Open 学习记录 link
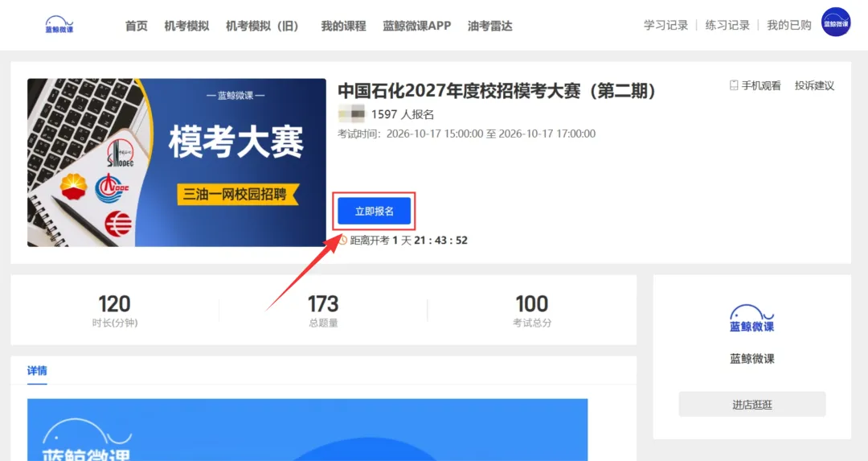The height and width of the screenshot is (461, 868). 665,26
